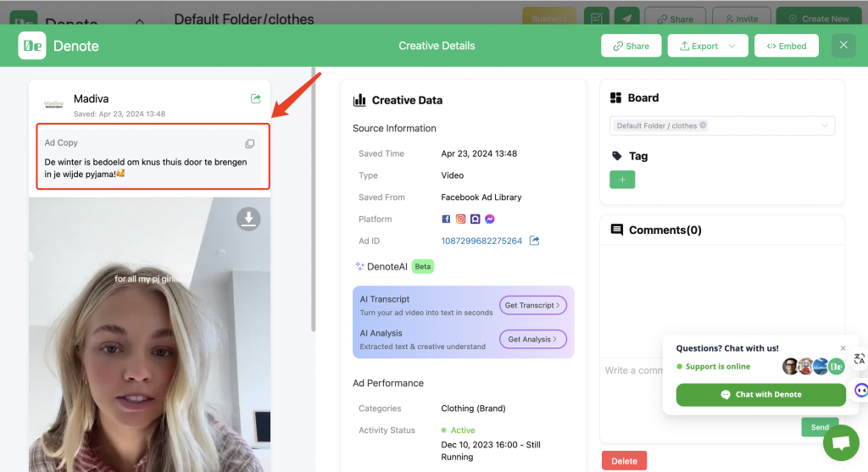Click the Creative Data chart icon

[359, 100]
